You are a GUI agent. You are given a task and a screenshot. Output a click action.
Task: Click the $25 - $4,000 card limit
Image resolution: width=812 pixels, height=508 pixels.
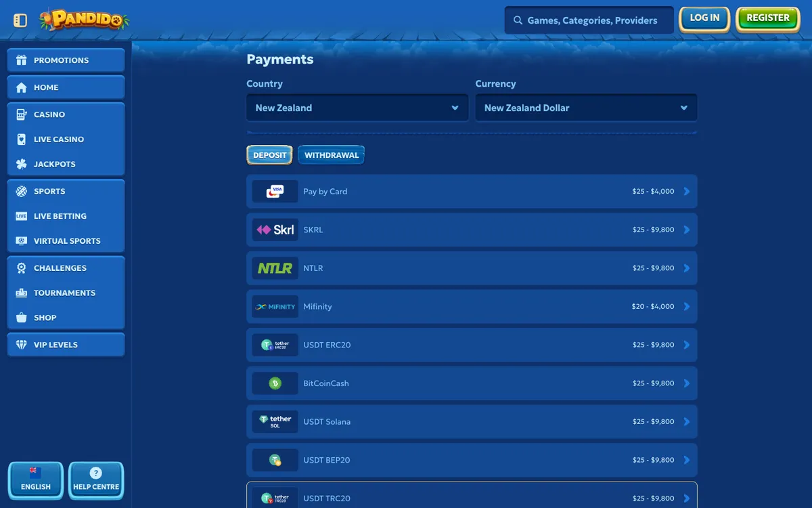click(653, 192)
